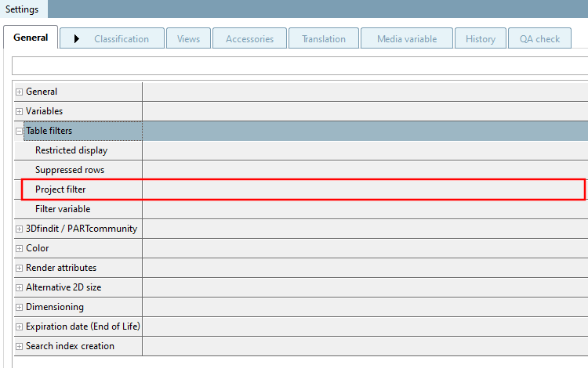588x368 pixels.
Task: Select the Expiration date (End of Life) label
Action: pos(83,326)
